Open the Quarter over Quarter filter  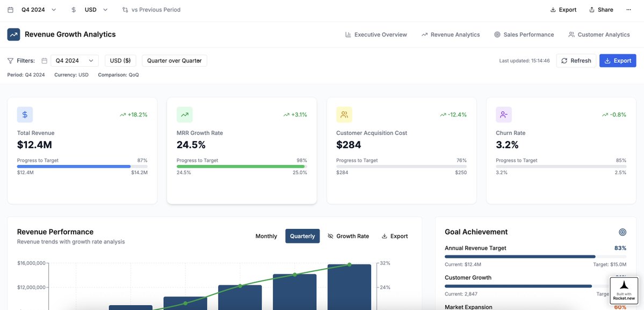coord(175,61)
